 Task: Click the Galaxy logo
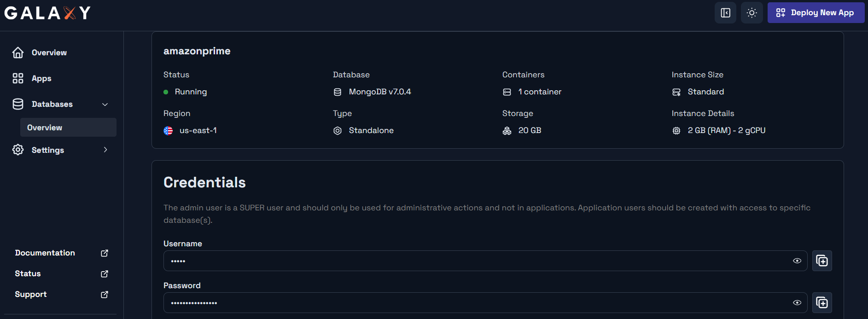pyautogui.click(x=47, y=13)
